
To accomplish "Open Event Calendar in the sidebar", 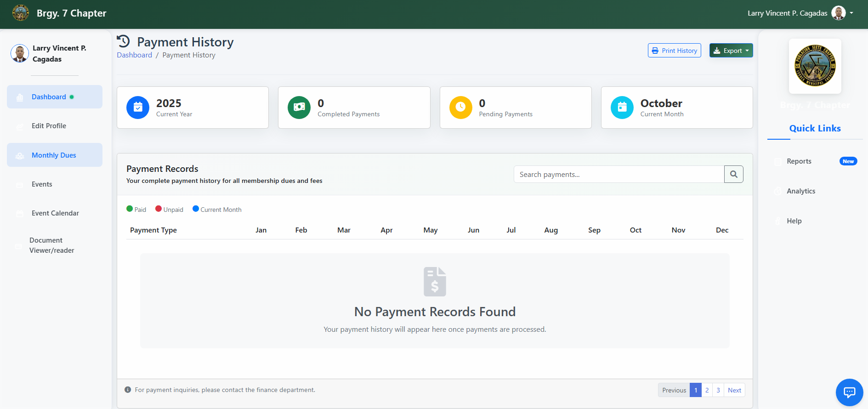I will click(x=55, y=213).
